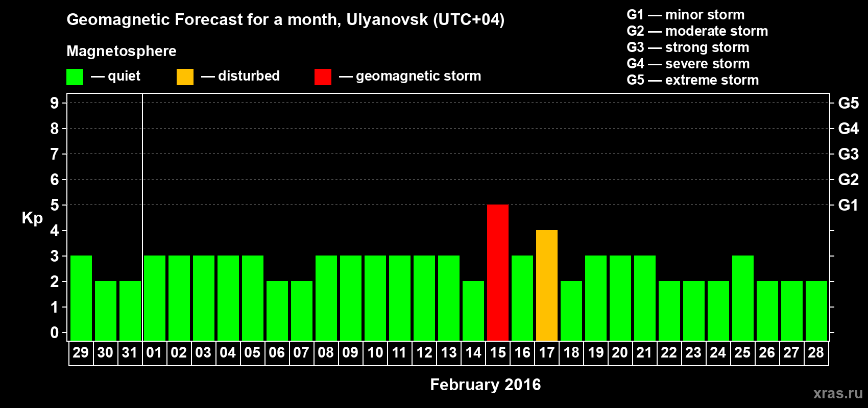
Task: Click the 'G1 — minor storm' legend text
Action: (686, 15)
